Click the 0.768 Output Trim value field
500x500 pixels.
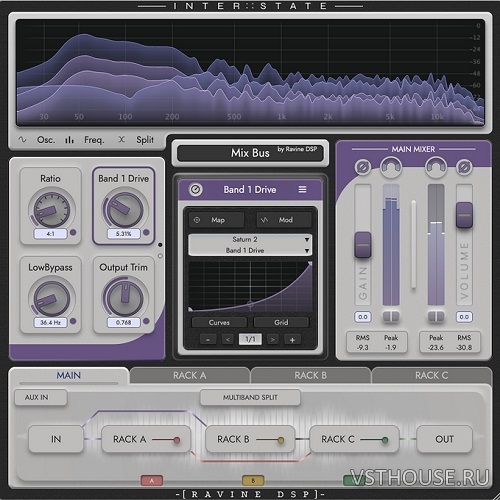pyautogui.click(x=124, y=322)
